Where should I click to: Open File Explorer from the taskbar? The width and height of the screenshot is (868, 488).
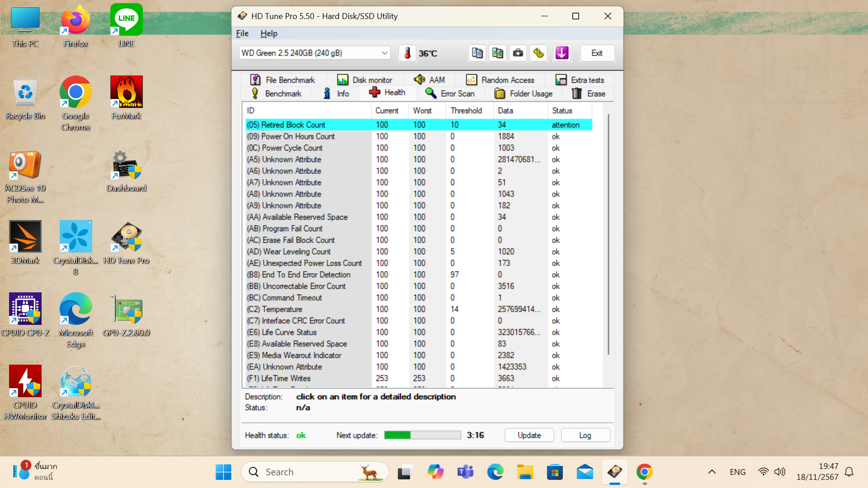tap(525, 472)
